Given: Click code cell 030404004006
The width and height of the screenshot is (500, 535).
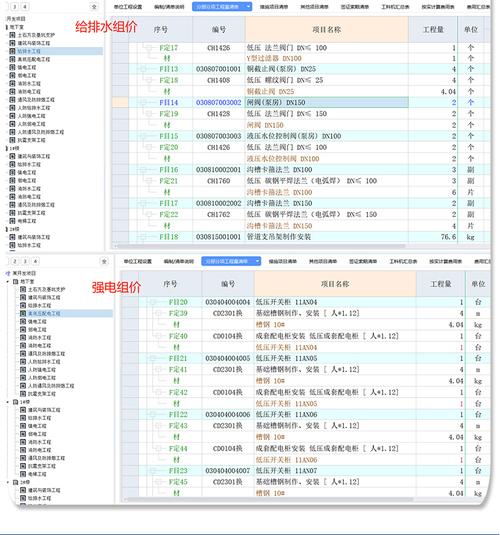Looking at the screenshot, I should [x=228, y=415].
